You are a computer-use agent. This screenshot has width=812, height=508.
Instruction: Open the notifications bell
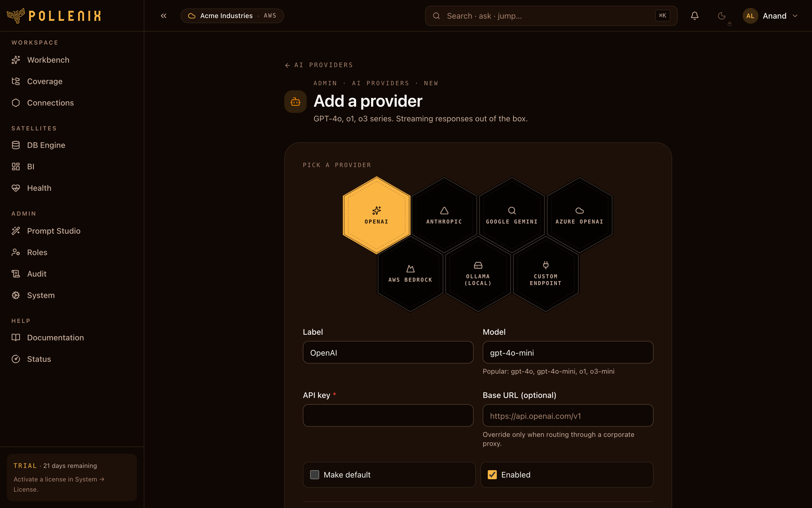point(694,16)
